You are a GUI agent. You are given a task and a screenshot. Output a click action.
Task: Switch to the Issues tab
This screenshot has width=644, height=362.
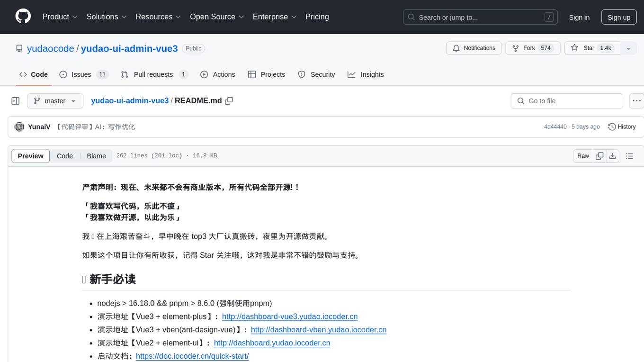coord(84,74)
